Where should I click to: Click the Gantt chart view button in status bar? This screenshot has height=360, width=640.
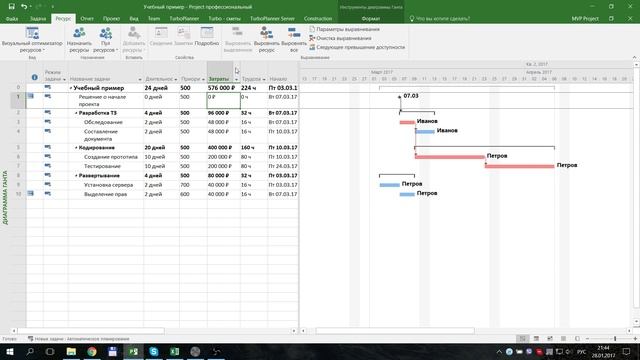click(522, 339)
